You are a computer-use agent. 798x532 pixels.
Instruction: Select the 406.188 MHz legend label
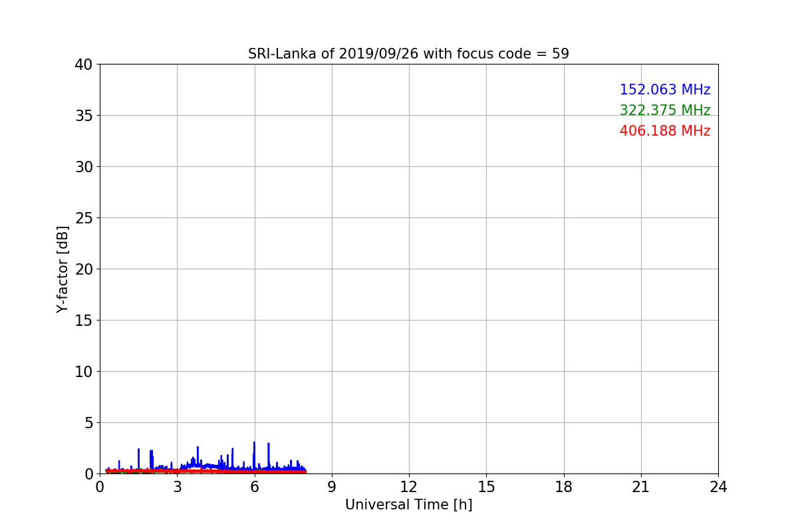pos(665,131)
